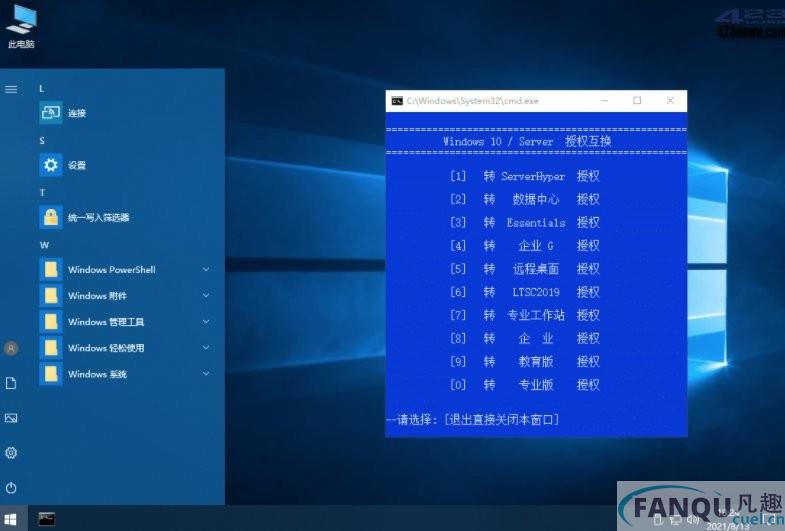
Task: Click the Windows 管理工具 folder icon
Action: [51, 321]
